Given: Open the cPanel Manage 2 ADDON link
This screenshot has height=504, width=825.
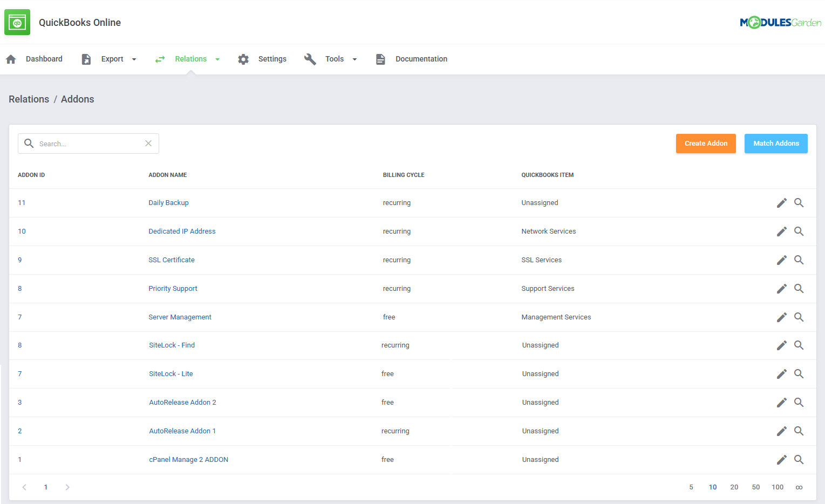Looking at the screenshot, I should click(188, 460).
